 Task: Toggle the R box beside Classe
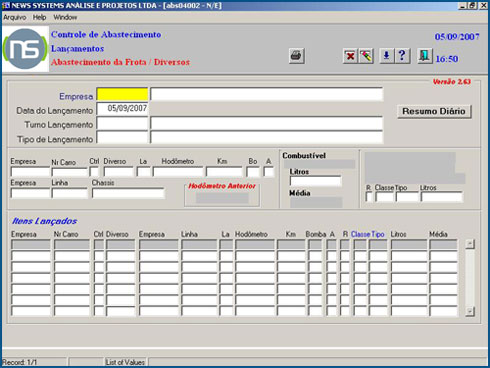click(369, 197)
